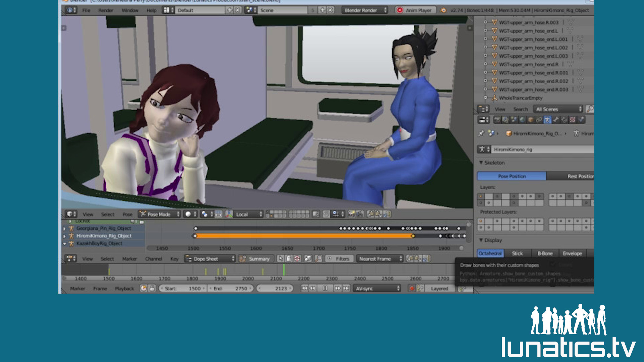Screen dimensions: 644x362
Task: Open the Render menu
Action: [105, 10]
